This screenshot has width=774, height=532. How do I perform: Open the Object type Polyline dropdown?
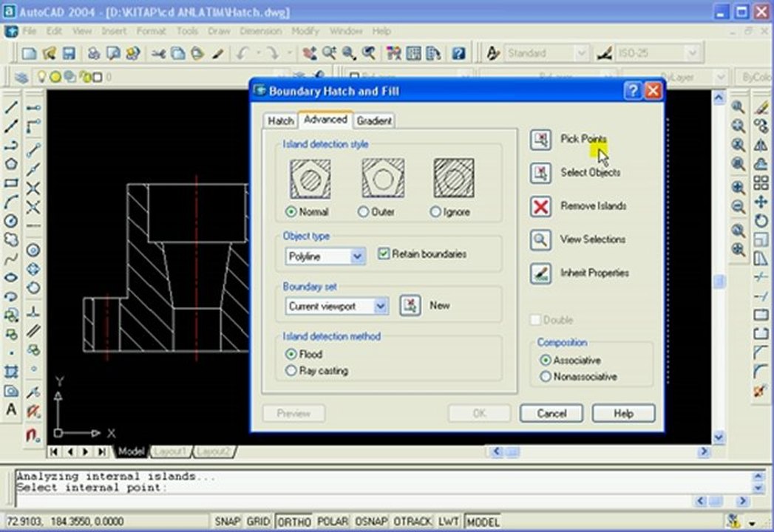click(357, 256)
